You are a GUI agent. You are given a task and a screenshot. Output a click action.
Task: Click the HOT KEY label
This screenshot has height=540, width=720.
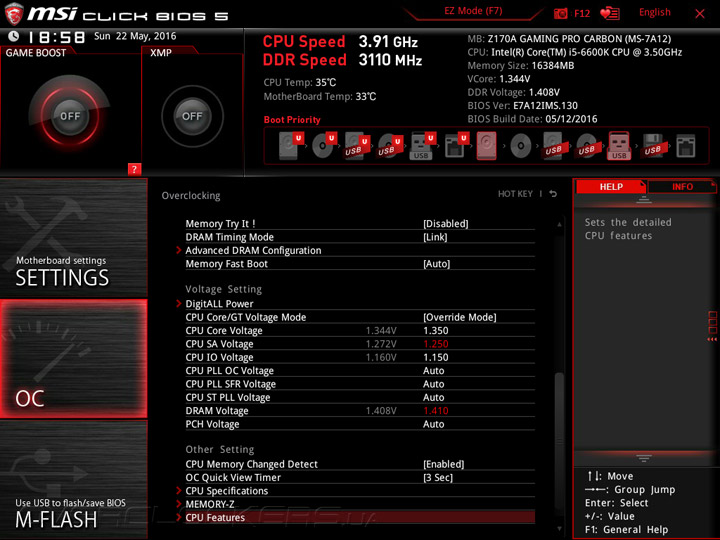coord(515,194)
